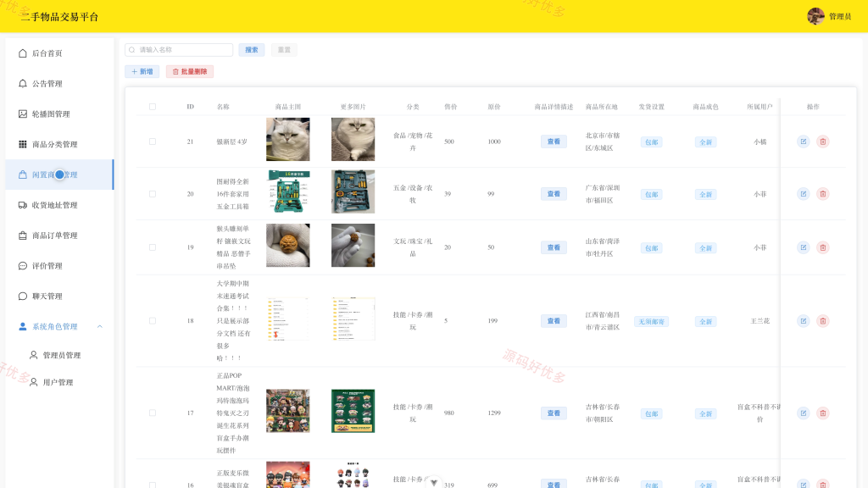868x488 pixels.
Task: Check the row with ID 20
Action: click(x=153, y=194)
